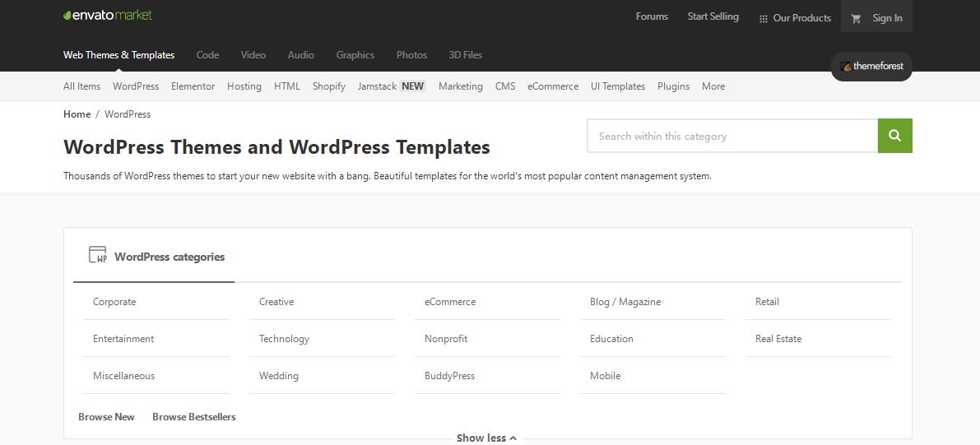This screenshot has height=445, width=980.
Task: Click the ThemeForest badge logo
Action: tap(871, 67)
